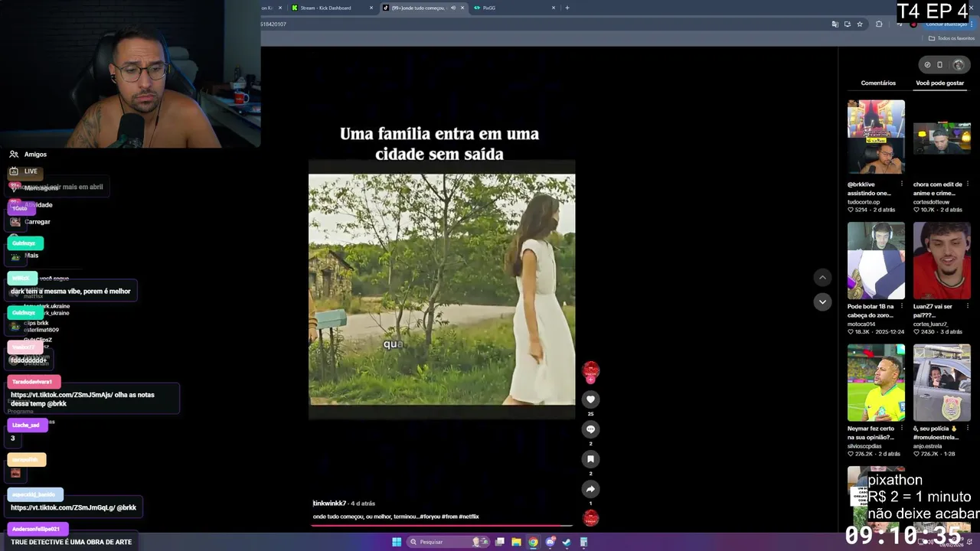
Task: Open comments using speech bubble icon
Action: [590, 429]
